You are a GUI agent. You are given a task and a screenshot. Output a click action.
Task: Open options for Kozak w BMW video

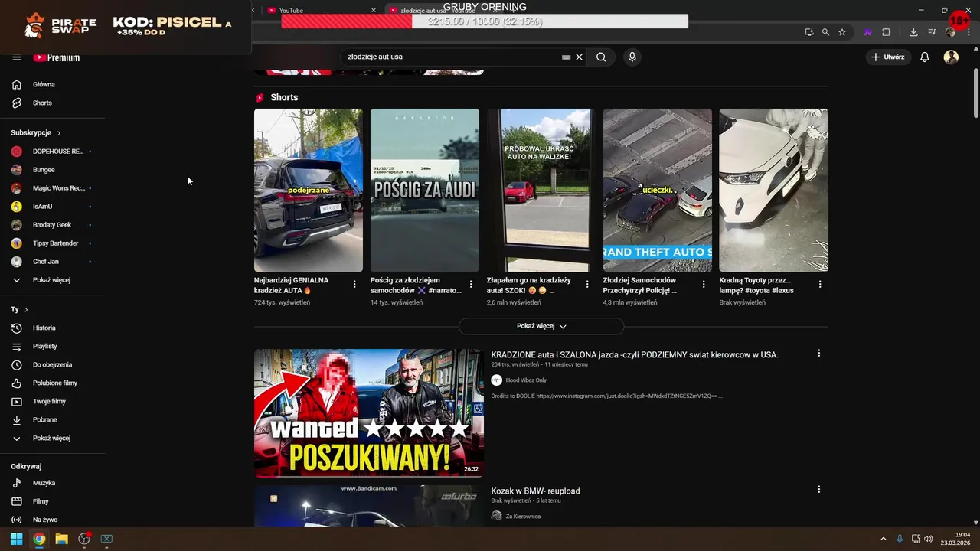[818, 489]
